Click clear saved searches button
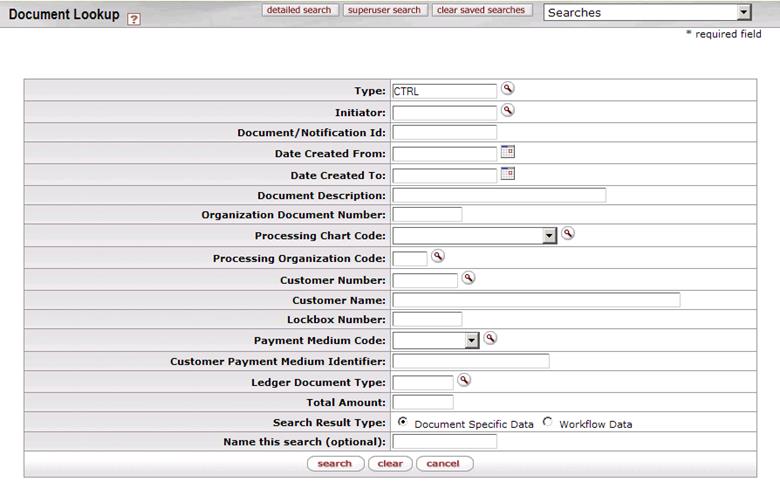This screenshot has width=780, height=482. [x=481, y=10]
